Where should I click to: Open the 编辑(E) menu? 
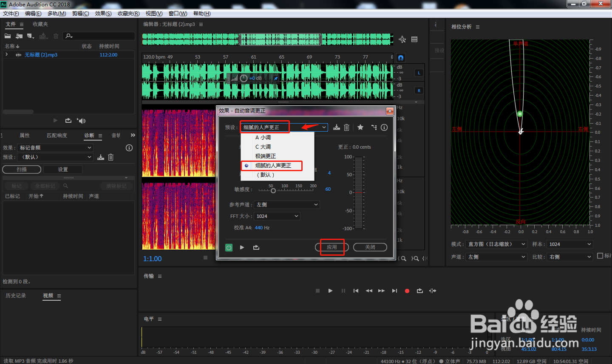tap(33, 14)
